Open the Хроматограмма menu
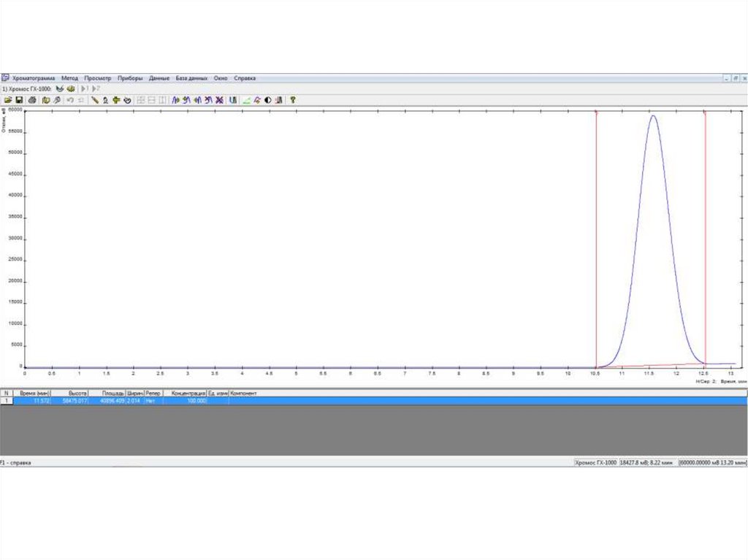The height and width of the screenshot is (560, 748). click(34, 78)
